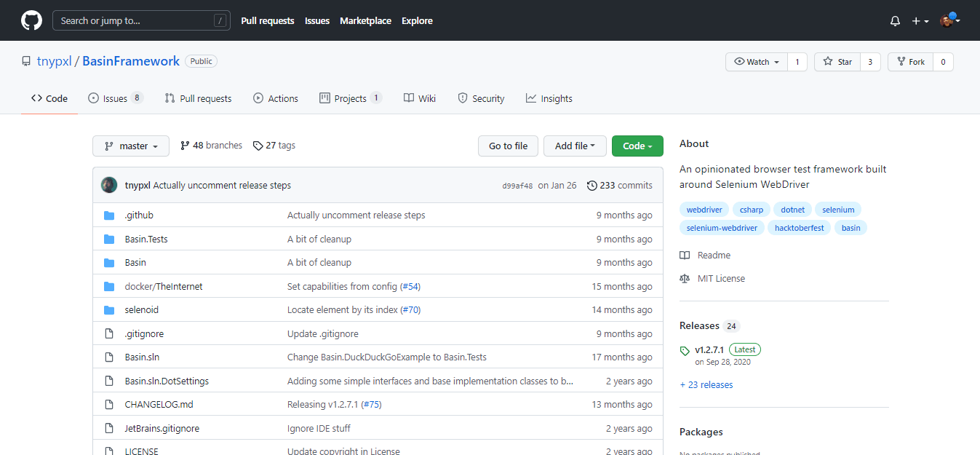Select the selenium-webdriver topic tag
Viewport: 980px width, 455px height.
coord(722,228)
